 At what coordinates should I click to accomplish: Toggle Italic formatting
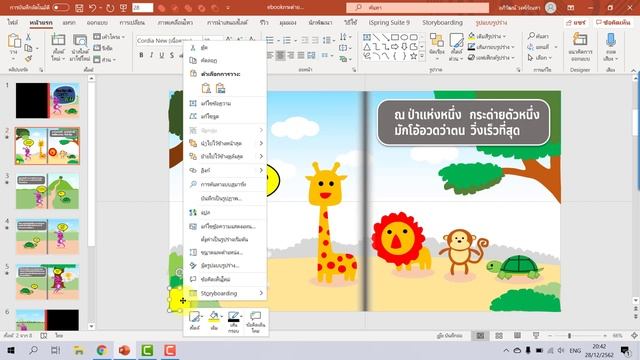click(x=151, y=55)
